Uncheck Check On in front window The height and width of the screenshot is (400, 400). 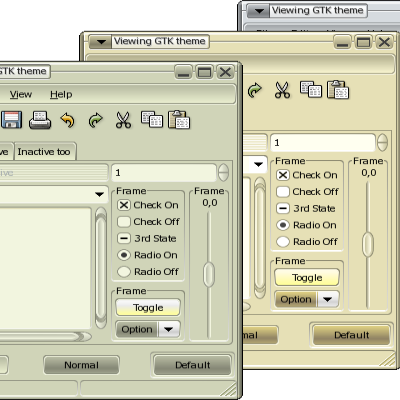pos(124,205)
